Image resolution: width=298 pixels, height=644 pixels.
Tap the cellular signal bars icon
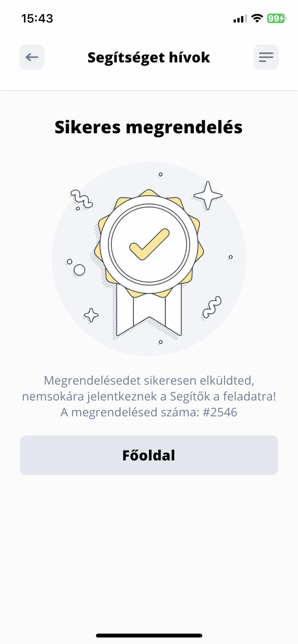click(x=239, y=18)
